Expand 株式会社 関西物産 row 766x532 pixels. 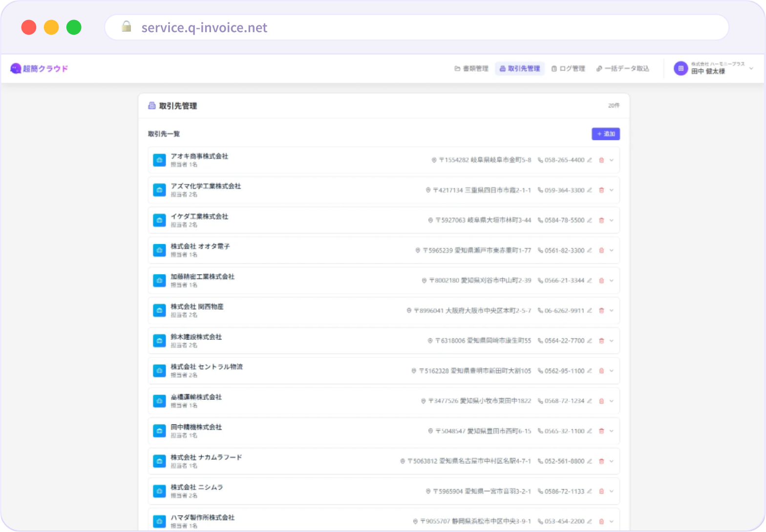coord(612,310)
